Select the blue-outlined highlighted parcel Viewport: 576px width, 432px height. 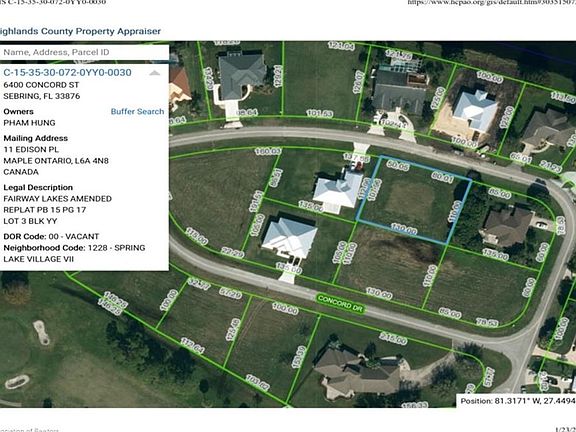point(413,200)
